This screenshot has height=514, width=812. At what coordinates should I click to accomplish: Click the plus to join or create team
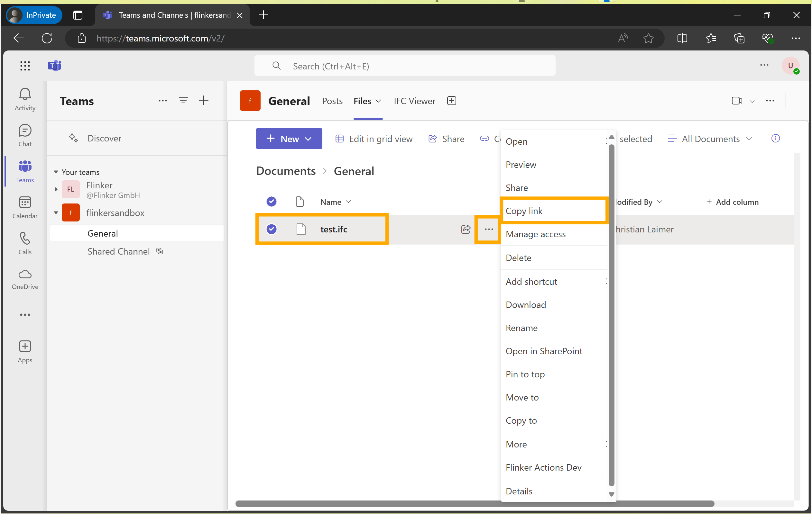point(204,100)
